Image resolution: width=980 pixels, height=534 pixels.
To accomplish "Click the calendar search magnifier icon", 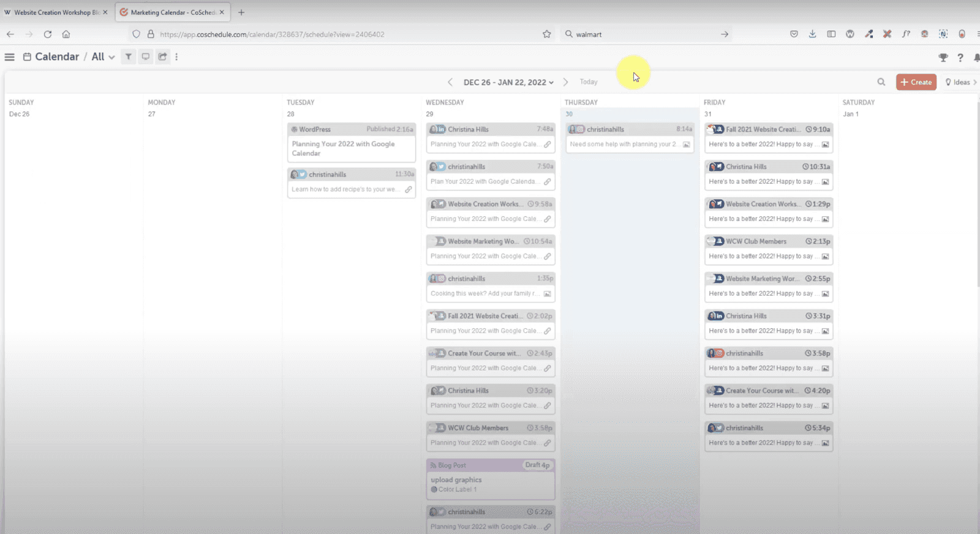I will tap(881, 82).
